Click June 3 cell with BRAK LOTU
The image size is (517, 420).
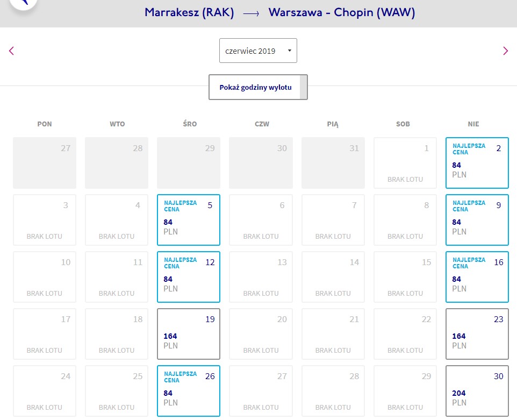pos(45,220)
